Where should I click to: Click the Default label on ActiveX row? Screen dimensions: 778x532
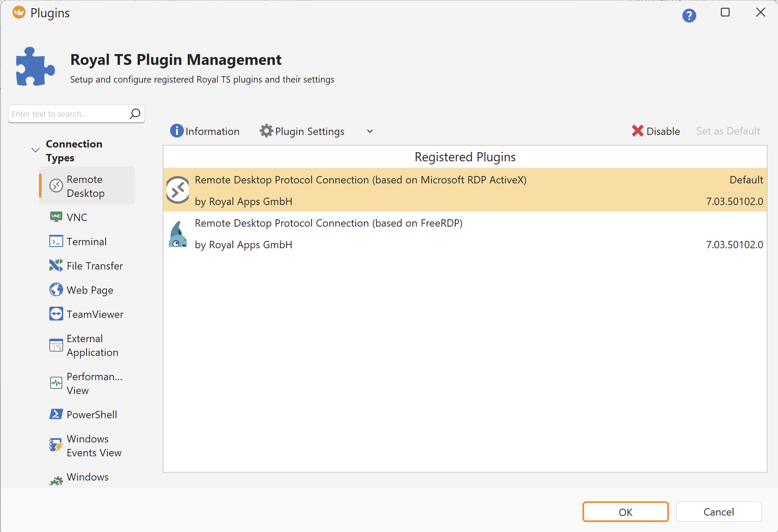[746, 180]
